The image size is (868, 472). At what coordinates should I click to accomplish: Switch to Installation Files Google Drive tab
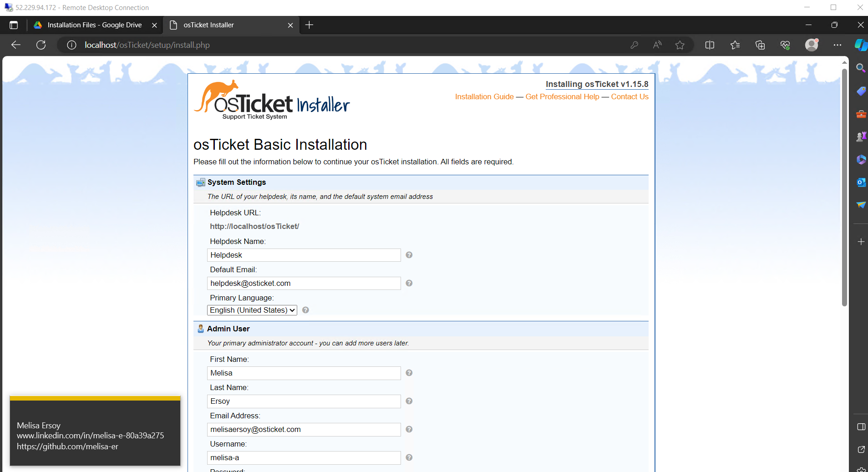point(95,25)
